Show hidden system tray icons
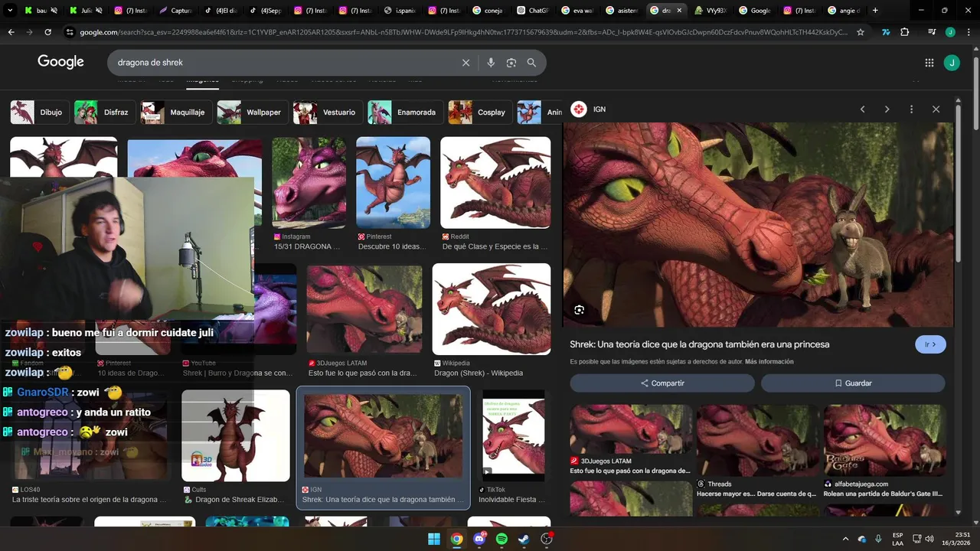The width and height of the screenshot is (980, 551). [845, 539]
